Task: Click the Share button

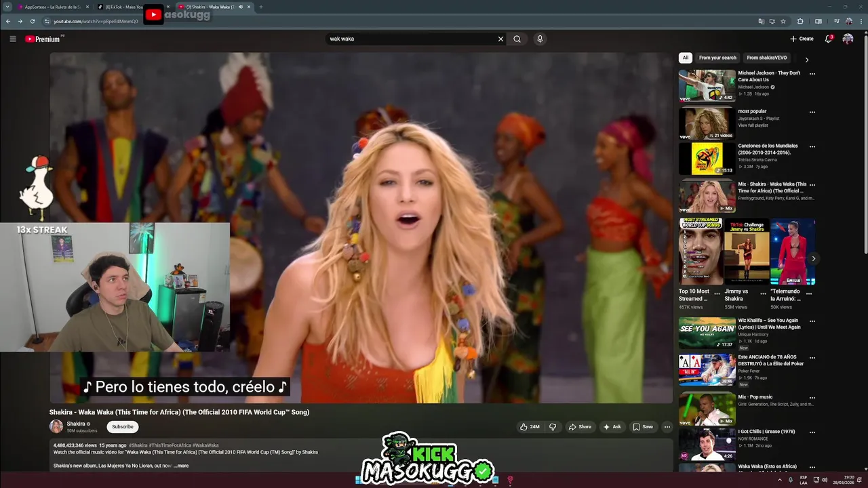Action: pyautogui.click(x=580, y=427)
